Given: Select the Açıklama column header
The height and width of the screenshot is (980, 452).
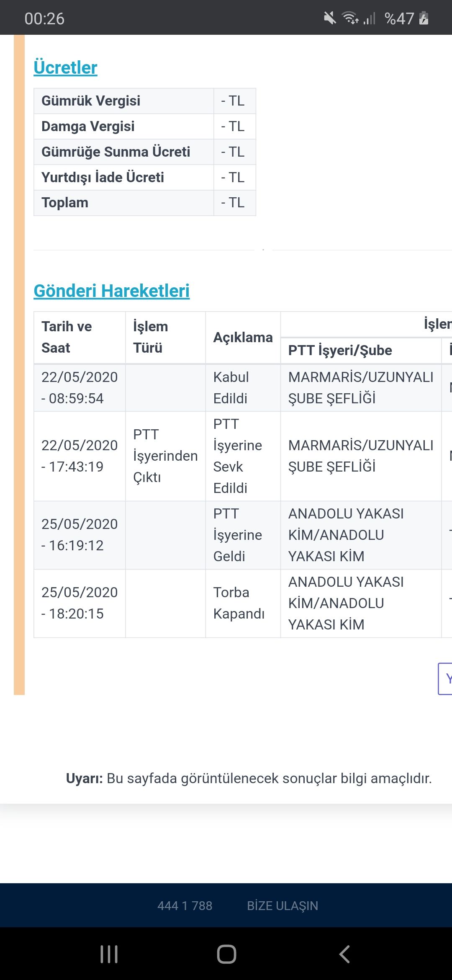Looking at the screenshot, I should (x=243, y=337).
